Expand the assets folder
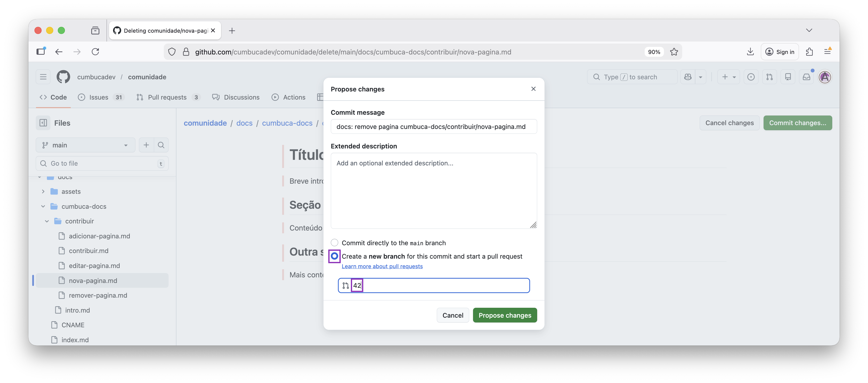 point(43,191)
